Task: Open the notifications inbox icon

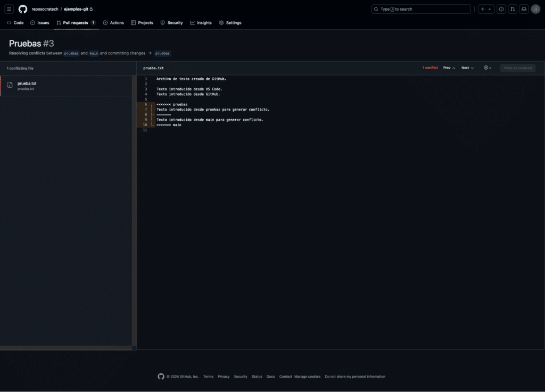Action: (524, 9)
